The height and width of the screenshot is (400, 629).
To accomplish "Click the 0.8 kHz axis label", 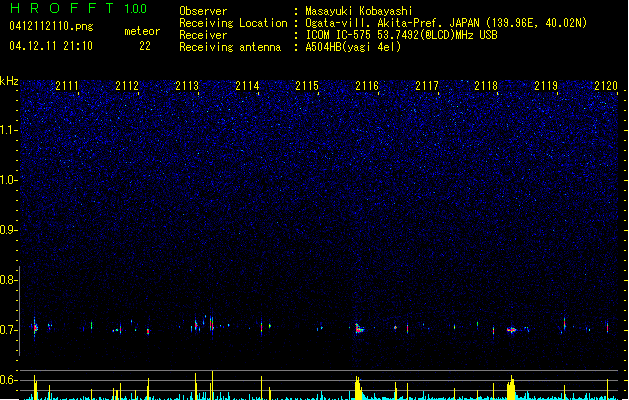I will [x=8, y=280].
